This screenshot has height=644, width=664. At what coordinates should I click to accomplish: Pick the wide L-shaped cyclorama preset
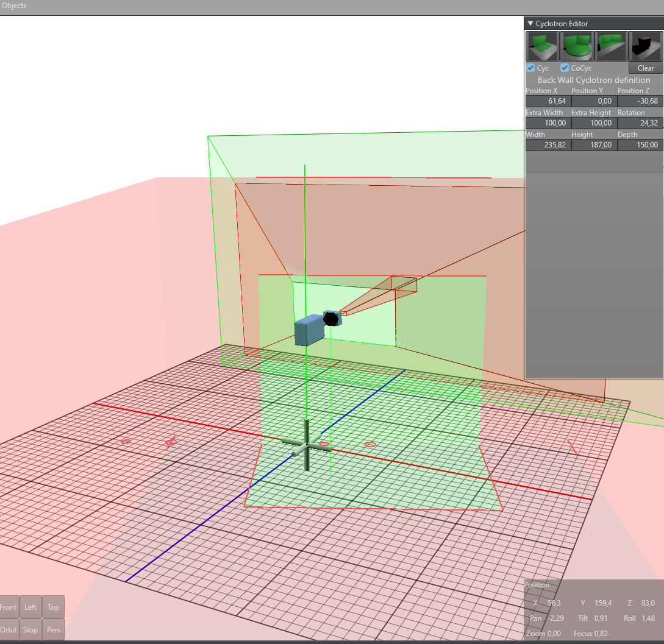tap(611, 46)
